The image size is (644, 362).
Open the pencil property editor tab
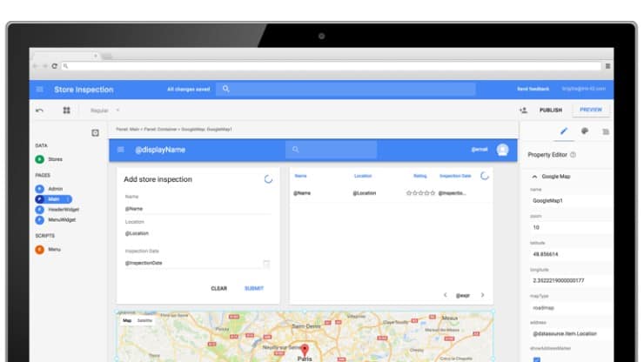(564, 131)
